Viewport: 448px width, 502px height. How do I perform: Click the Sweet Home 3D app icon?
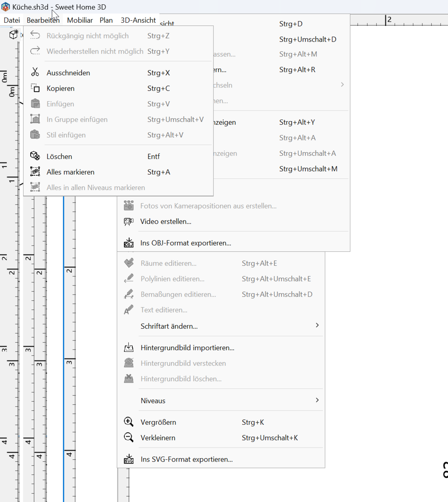pos(5,7)
